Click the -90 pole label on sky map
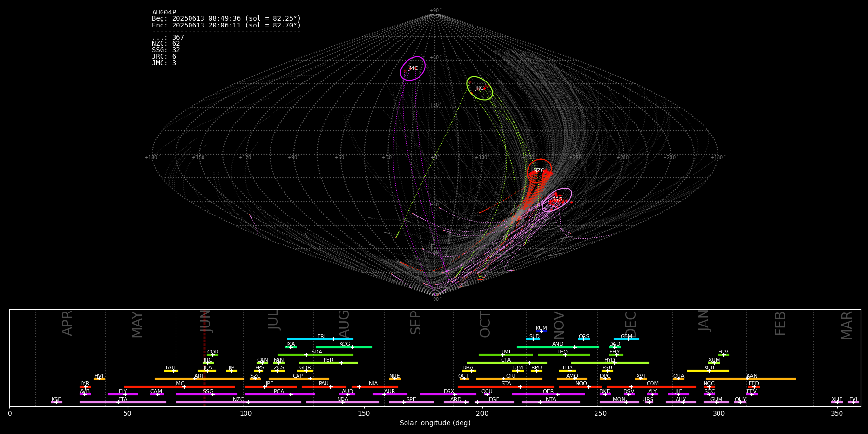The image size is (868, 434). coord(434,299)
